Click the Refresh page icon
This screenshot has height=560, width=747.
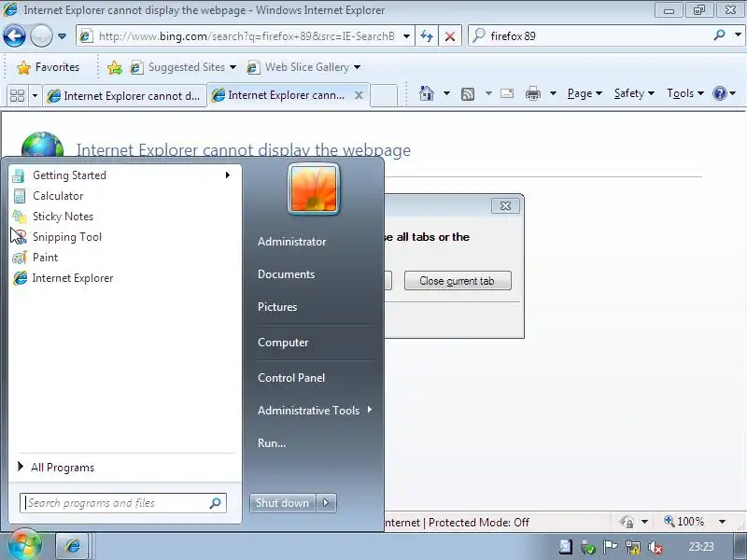pyautogui.click(x=427, y=36)
